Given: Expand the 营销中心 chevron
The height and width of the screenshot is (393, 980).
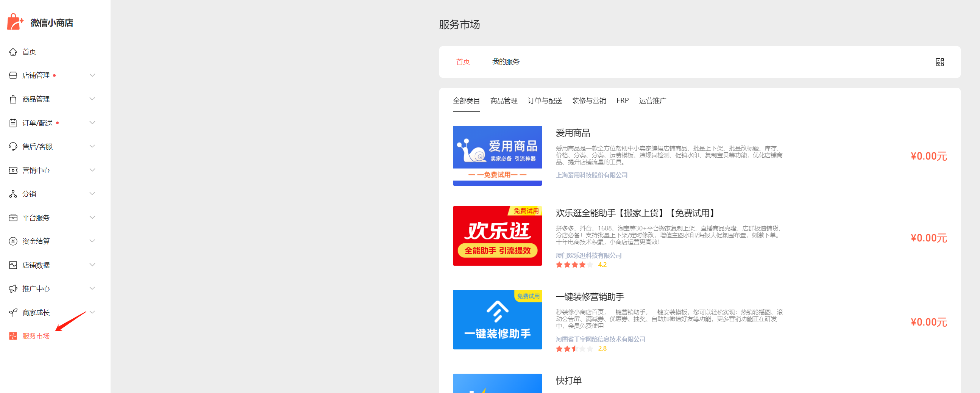Looking at the screenshot, I should [92, 170].
